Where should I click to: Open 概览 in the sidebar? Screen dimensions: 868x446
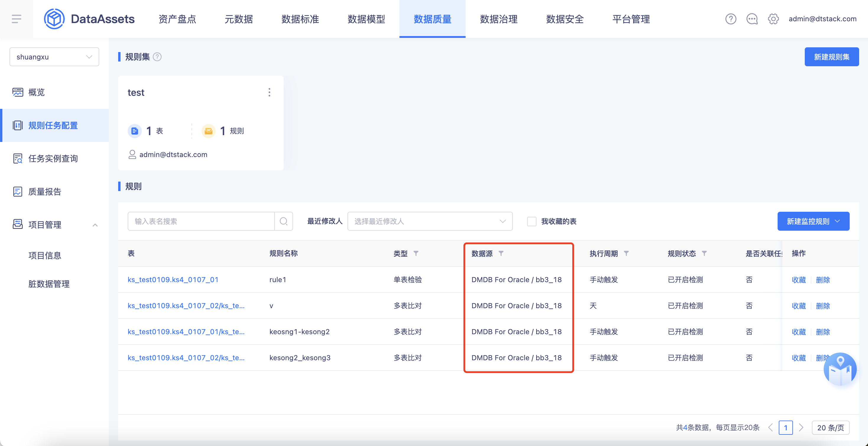click(54, 92)
